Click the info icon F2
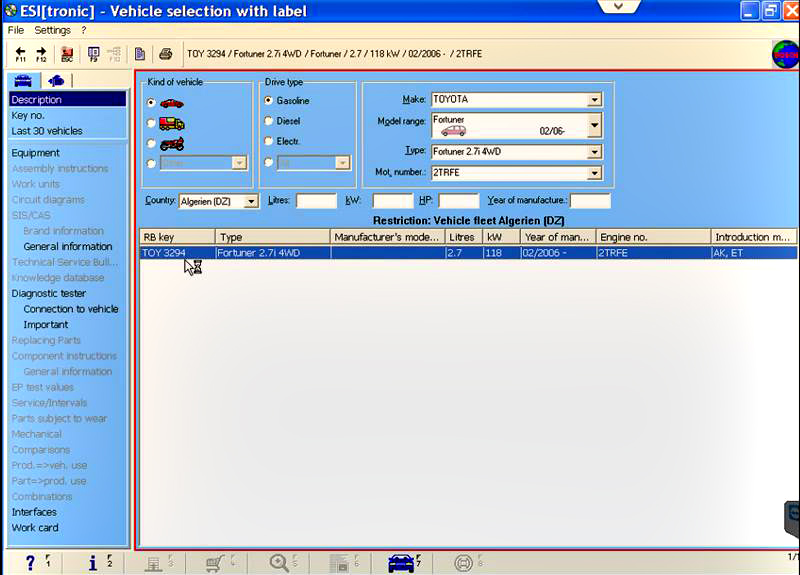Viewport: 800px width, 575px height. click(92, 563)
